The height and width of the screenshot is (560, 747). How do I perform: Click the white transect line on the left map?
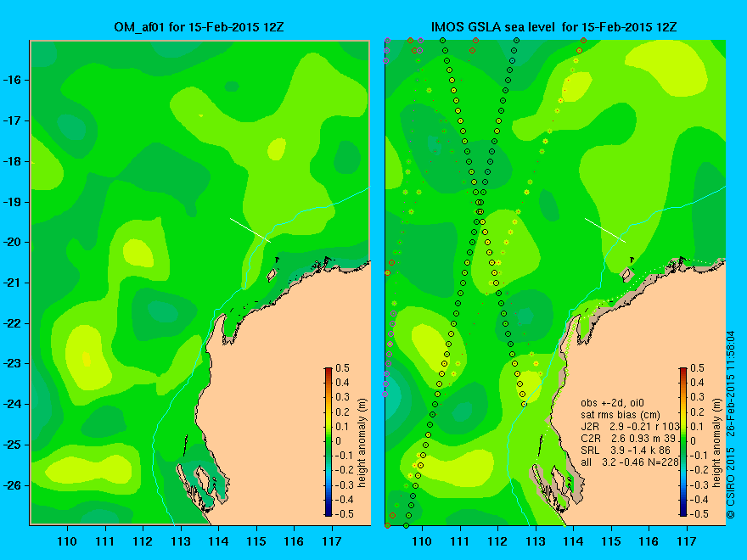(250, 230)
